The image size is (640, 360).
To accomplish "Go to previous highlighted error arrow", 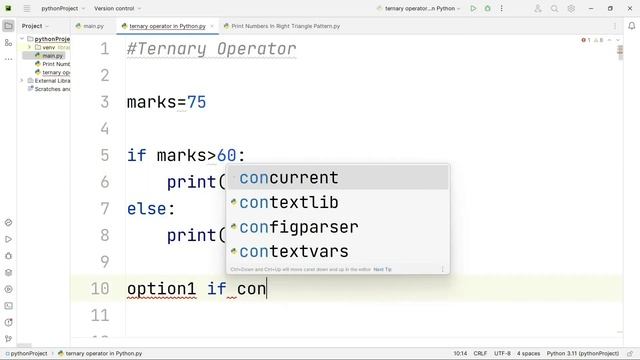I will coord(609,40).
